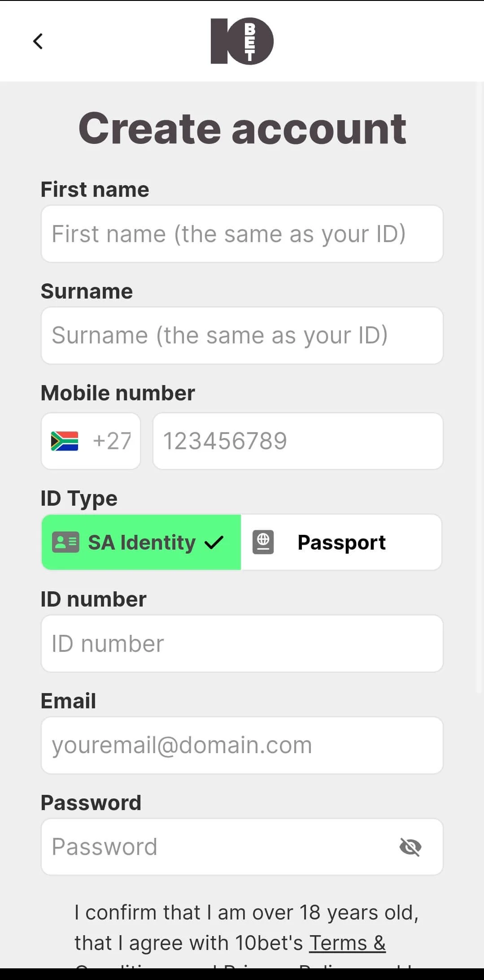Click the ID Type label

pos(79,499)
